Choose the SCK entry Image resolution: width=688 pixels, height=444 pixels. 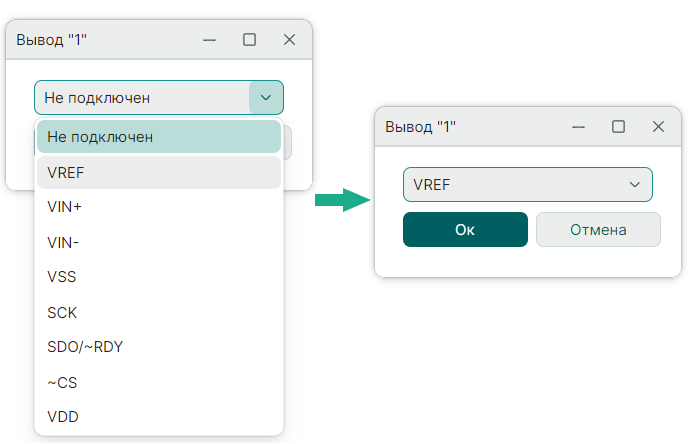pyautogui.click(x=158, y=312)
